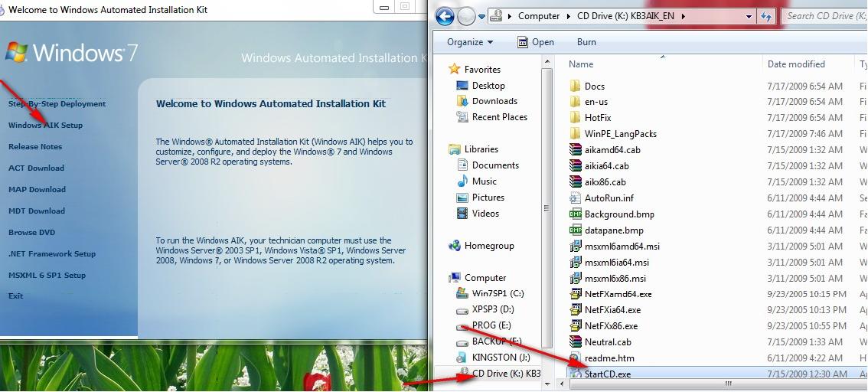Select Neutral.cab file
This screenshot has height=392, width=868.
click(x=601, y=342)
